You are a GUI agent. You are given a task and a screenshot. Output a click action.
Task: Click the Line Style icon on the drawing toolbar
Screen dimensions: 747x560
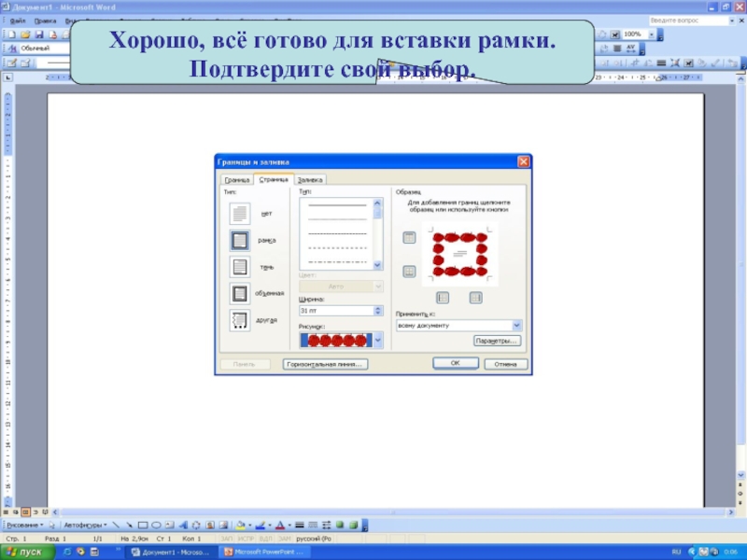click(300, 525)
